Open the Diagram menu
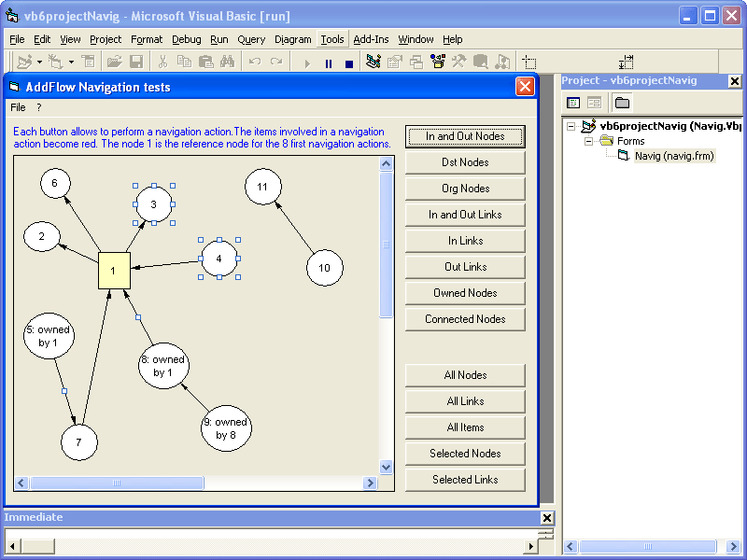Image resolution: width=747 pixels, height=560 pixels. 292,39
